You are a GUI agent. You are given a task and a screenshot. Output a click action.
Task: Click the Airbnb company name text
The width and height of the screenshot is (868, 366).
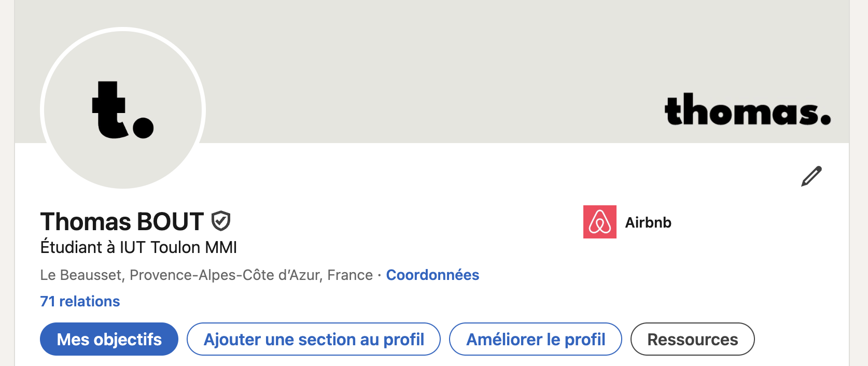point(647,223)
